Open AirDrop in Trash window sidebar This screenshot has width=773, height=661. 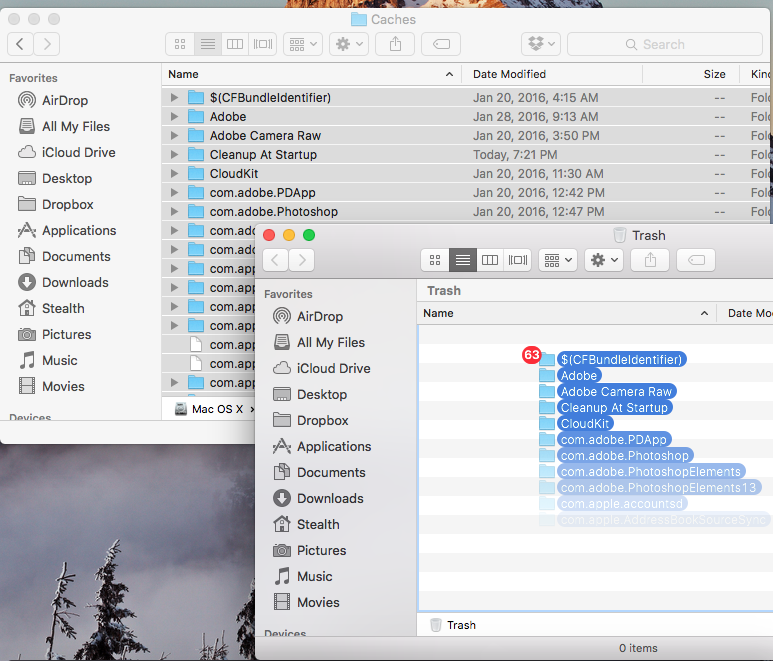coord(308,316)
